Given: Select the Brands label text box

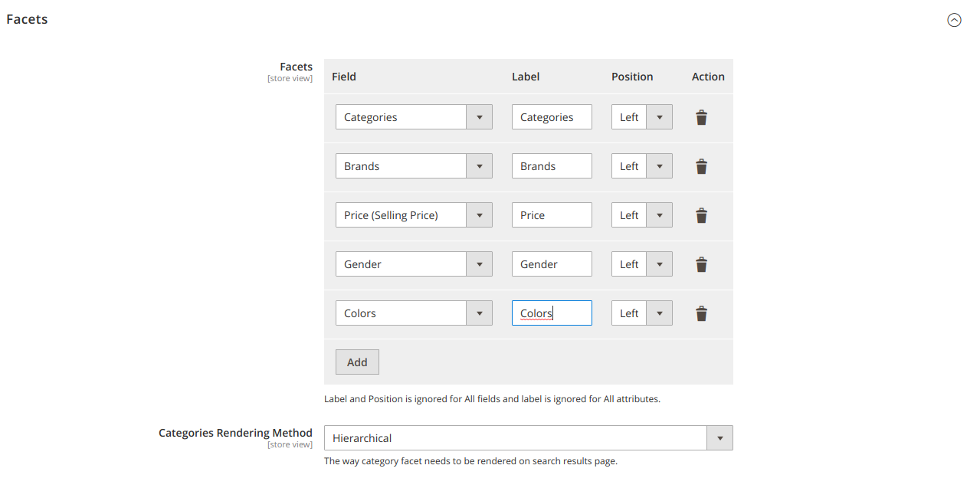Looking at the screenshot, I should tap(551, 165).
